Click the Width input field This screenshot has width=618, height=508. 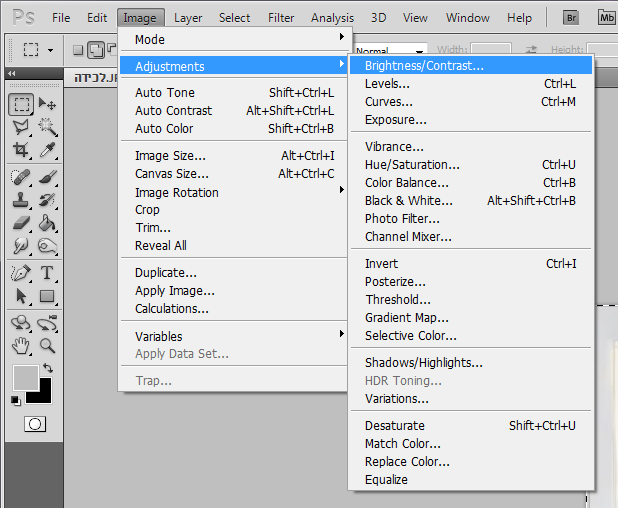point(491,49)
